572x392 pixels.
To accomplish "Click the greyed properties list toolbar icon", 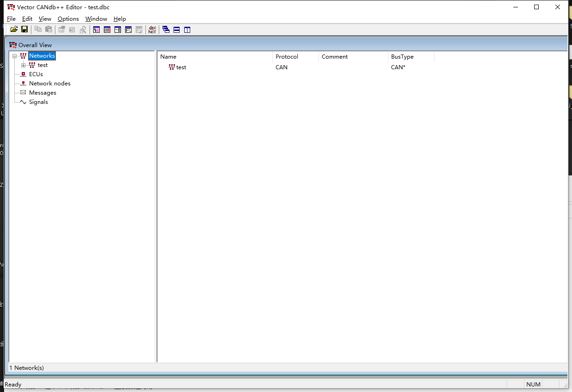I will [72, 30].
